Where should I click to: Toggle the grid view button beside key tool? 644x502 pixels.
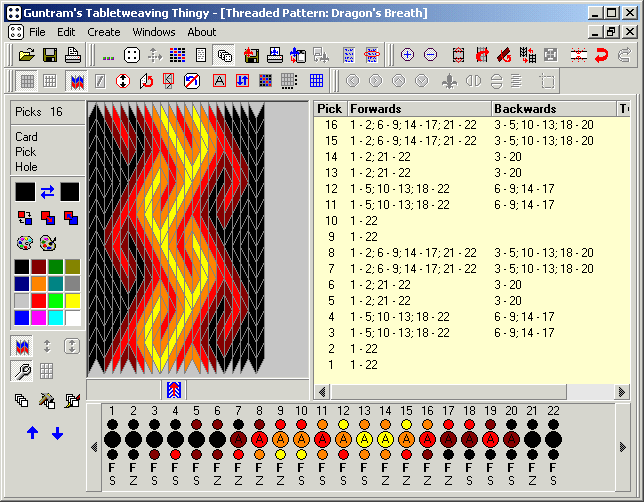pos(46,372)
